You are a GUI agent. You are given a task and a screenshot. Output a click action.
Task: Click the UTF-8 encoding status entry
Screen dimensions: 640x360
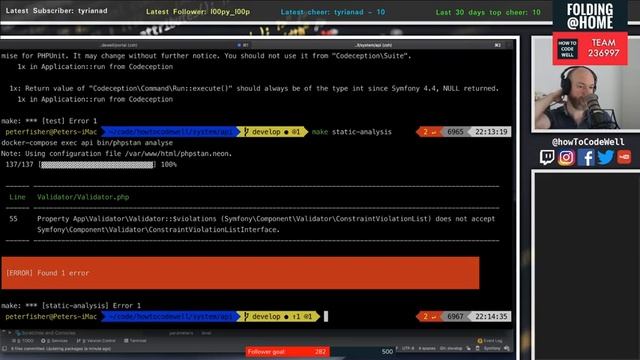click(408, 348)
